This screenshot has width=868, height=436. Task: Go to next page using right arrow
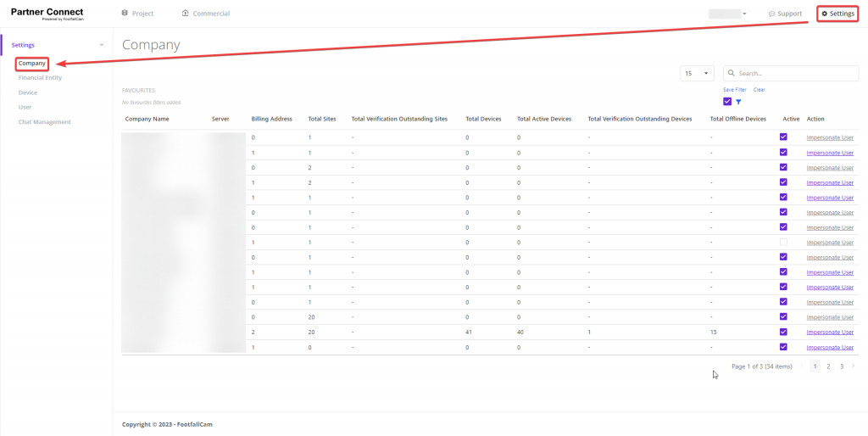[x=853, y=366]
